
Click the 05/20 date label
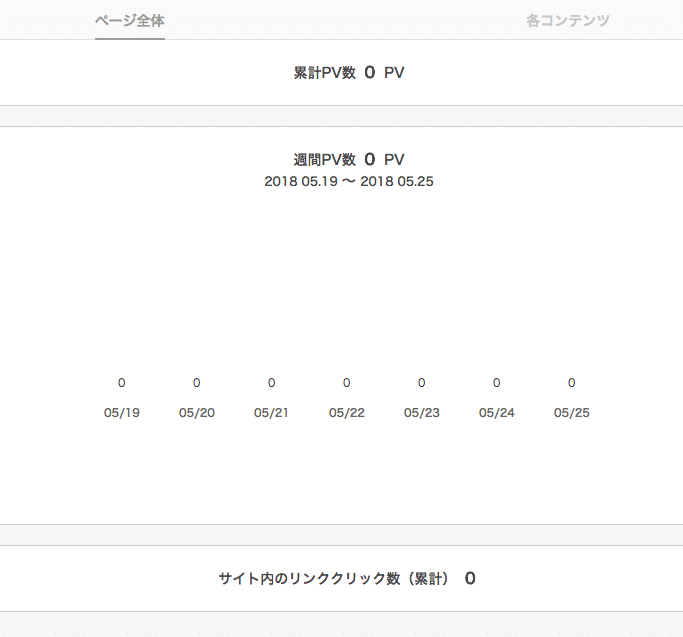[197, 413]
